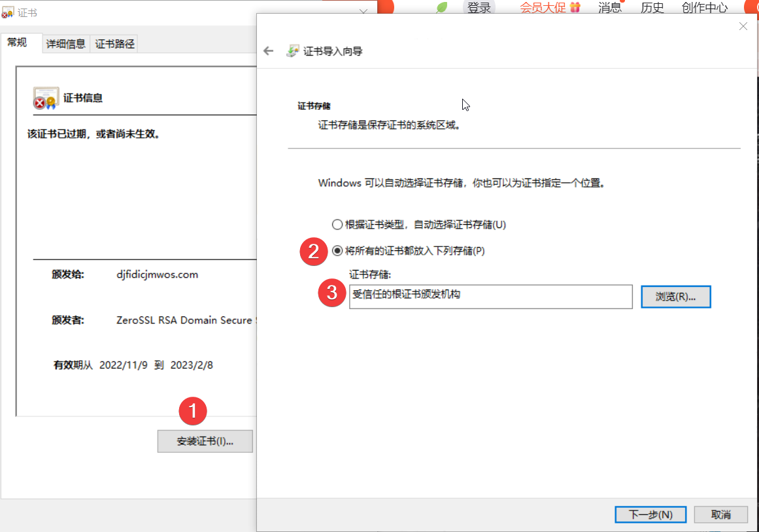Click the 登录 link in browser header

pos(479,8)
